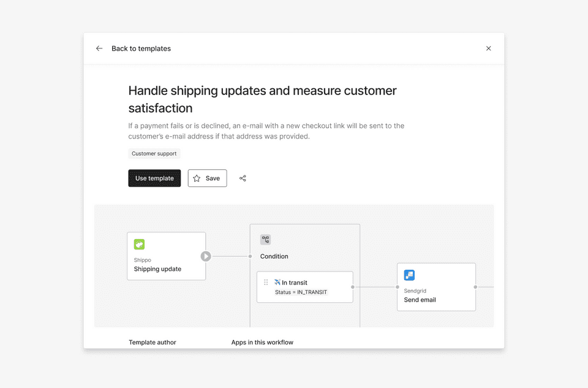Click the template title heading
588x388 pixels.
[x=263, y=99]
